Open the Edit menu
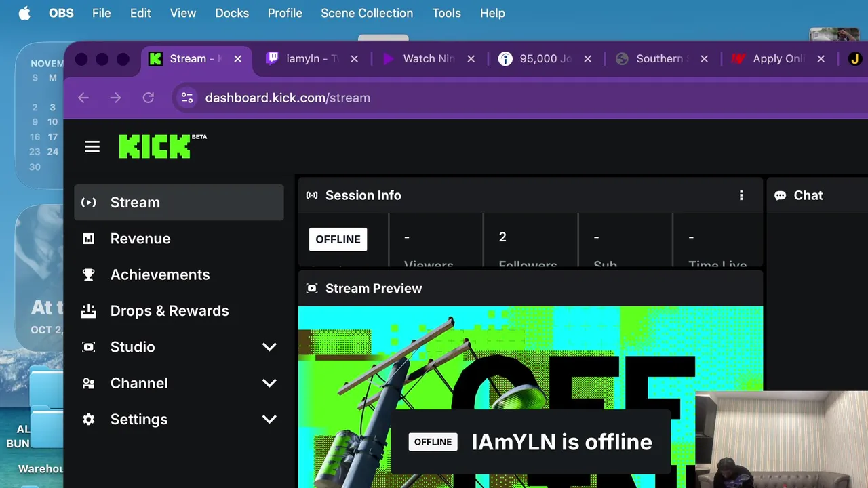868x488 pixels. (x=140, y=14)
